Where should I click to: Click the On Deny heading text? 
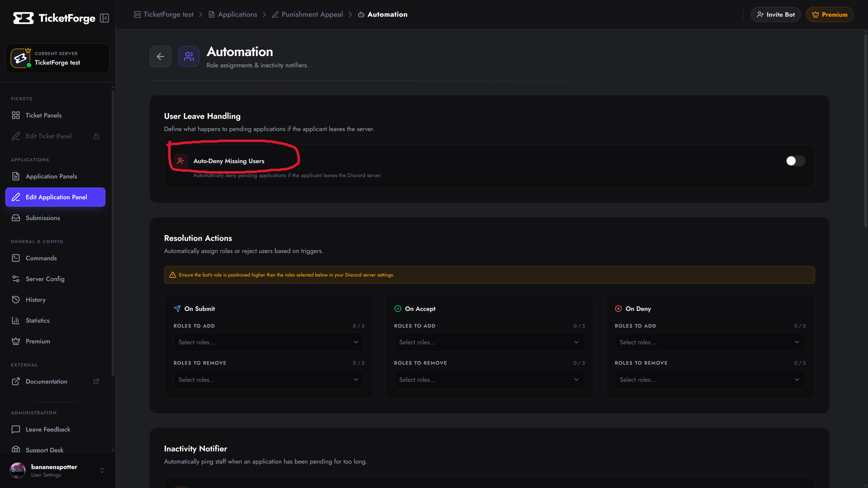click(x=638, y=309)
